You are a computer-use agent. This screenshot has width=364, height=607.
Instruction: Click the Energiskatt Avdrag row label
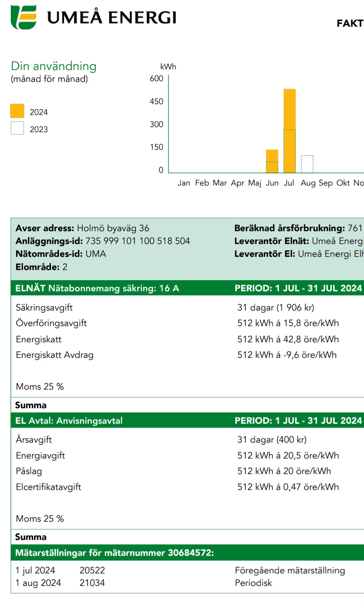[55, 355]
